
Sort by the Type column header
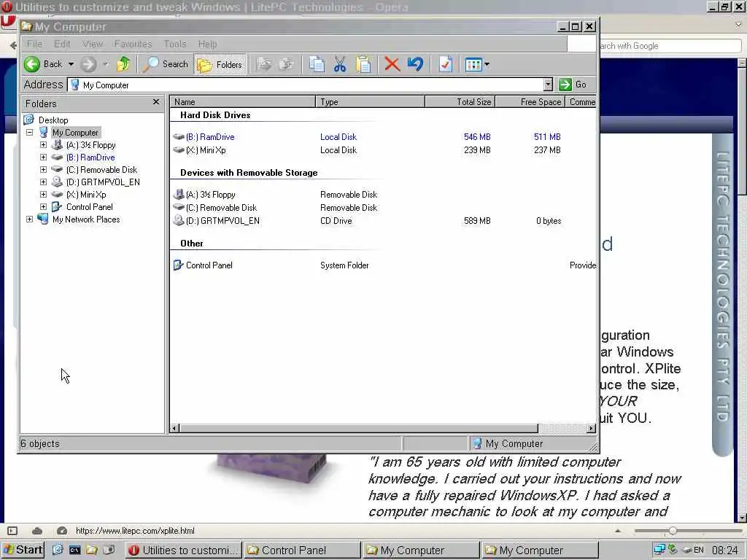(370, 102)
